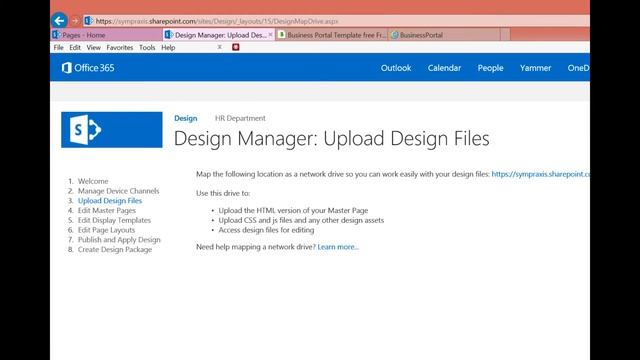The width and height of the screenshot is (640, 360).
Task: Open the Help menu
Action: click(168, 47)
